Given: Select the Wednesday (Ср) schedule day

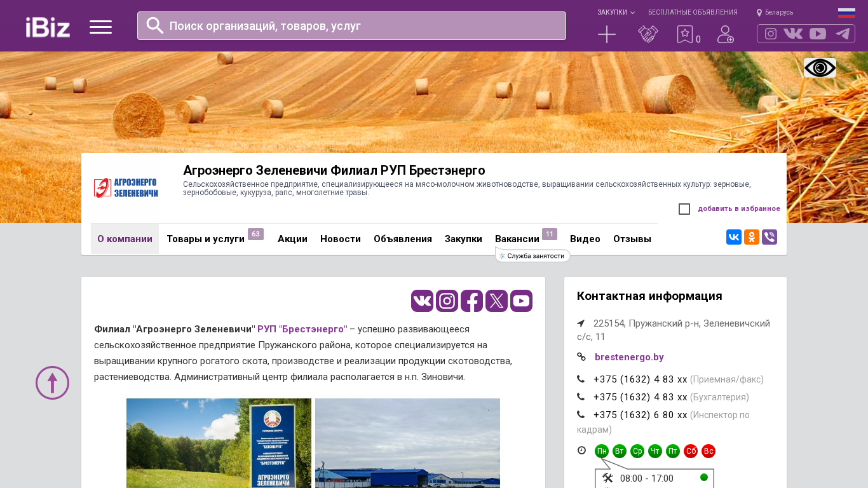Looking at the screenshot, I should point(637,451).
